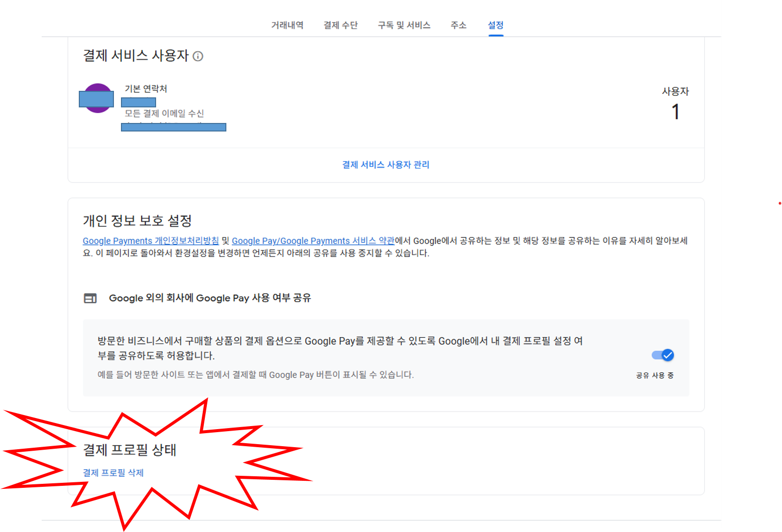Image resolution: width=782 pixels, height=532 pixels.
Task: Click the Google Payments 개인정보처리방침 link
Action: (151, 240)
